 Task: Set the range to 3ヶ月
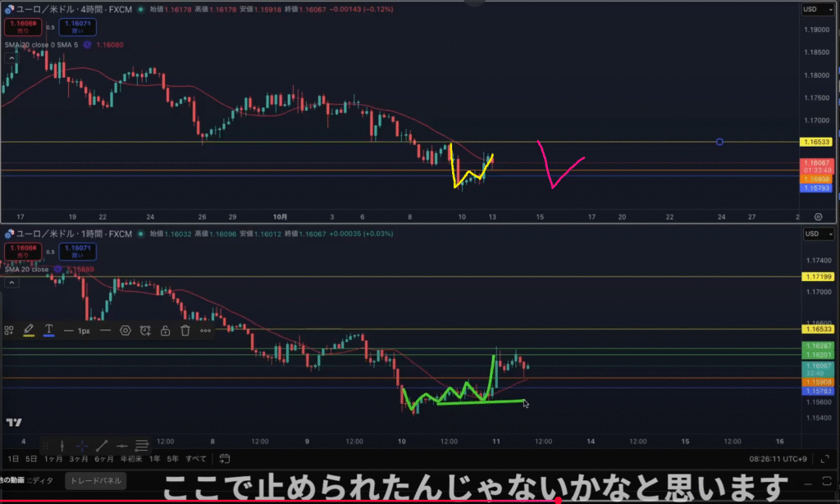78,459
